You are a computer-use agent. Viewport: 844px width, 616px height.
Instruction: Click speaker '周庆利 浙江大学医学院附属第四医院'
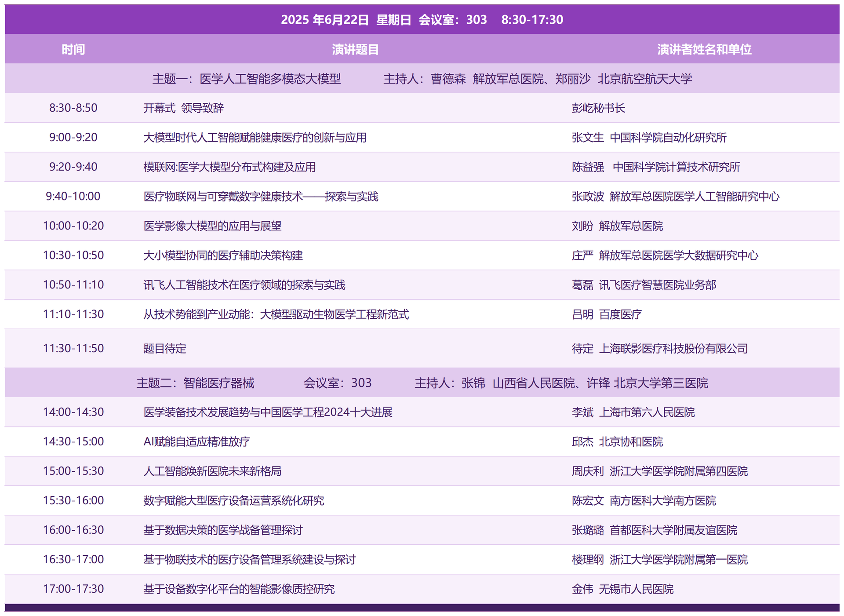659,471
